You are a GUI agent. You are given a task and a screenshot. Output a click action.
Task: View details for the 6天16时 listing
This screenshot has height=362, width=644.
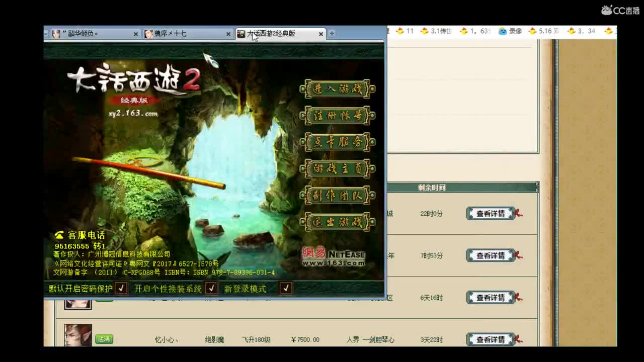pos(491,298)
